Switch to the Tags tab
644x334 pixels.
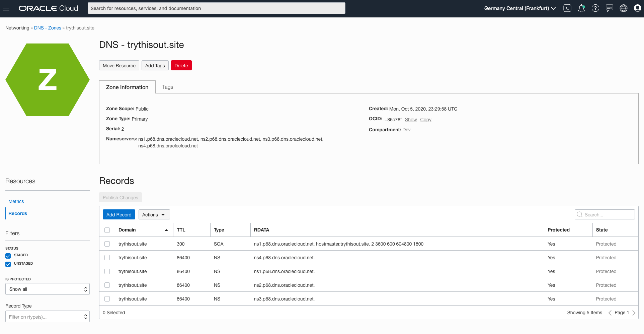167,87
